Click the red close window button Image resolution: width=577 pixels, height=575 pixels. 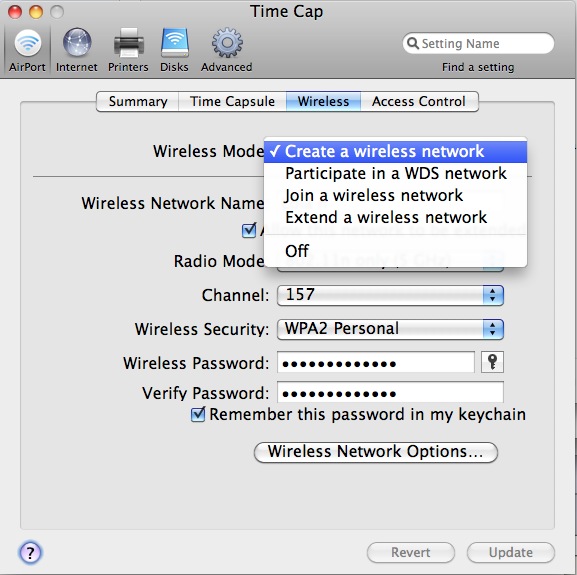[x=15, y=11]
